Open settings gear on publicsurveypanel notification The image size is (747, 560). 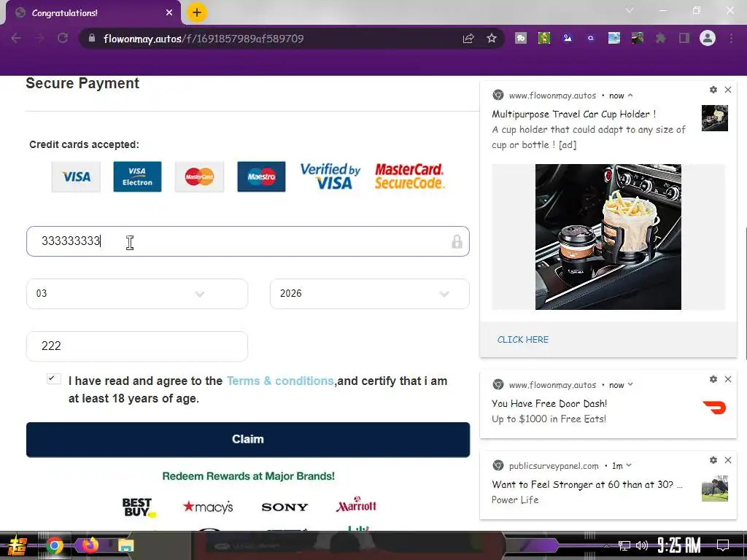coord(713,460)
